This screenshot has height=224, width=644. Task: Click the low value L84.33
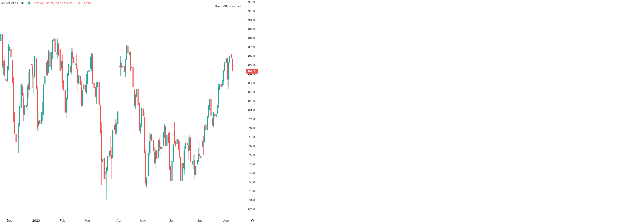pos(58,3)
